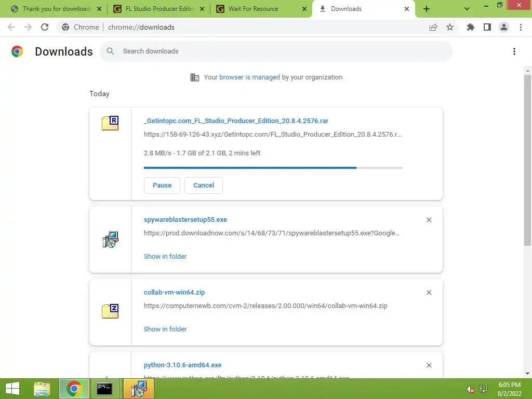The width and height of the screenshot is (532, 399).
Task: Close the Downloads tab
Action: point(407,9)
